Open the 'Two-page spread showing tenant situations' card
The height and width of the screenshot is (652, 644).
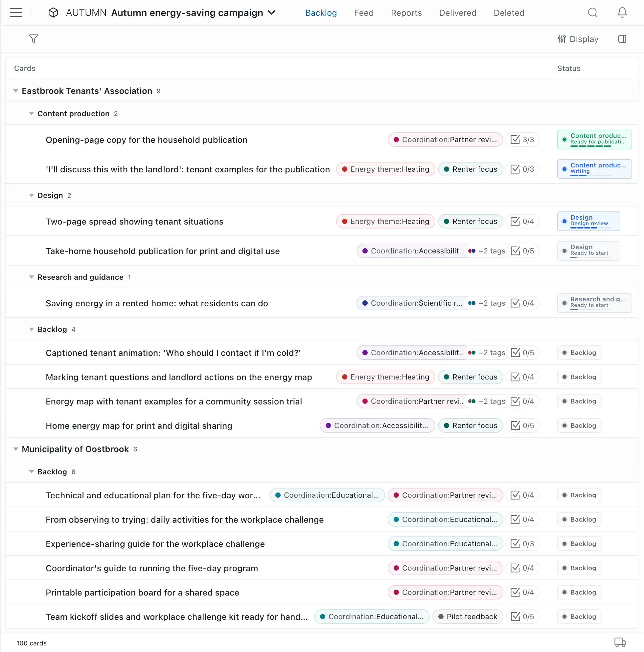(134, 222)
